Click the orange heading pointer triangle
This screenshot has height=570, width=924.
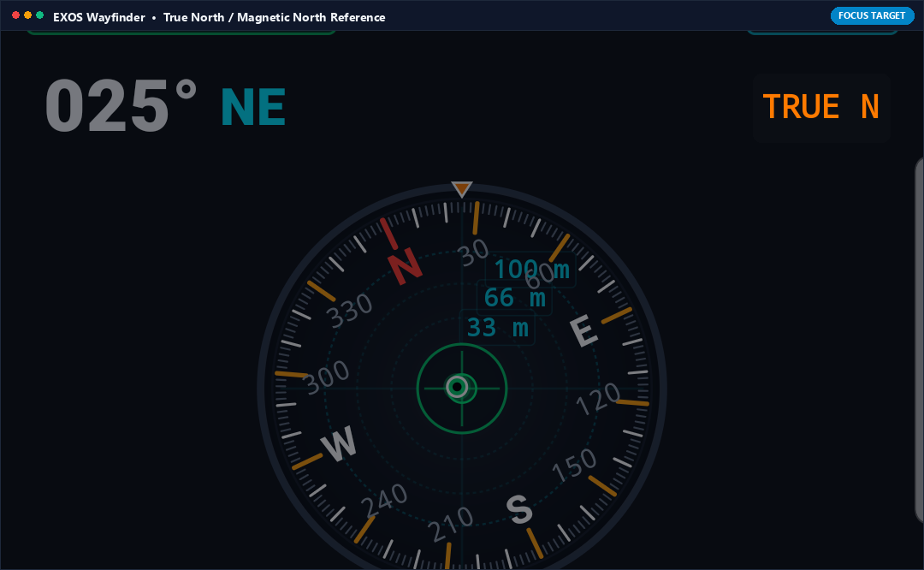pos(461,189)
